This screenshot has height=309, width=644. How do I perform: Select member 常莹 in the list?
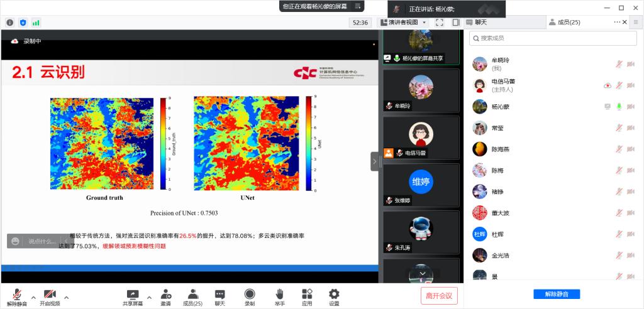coord(553,128)
